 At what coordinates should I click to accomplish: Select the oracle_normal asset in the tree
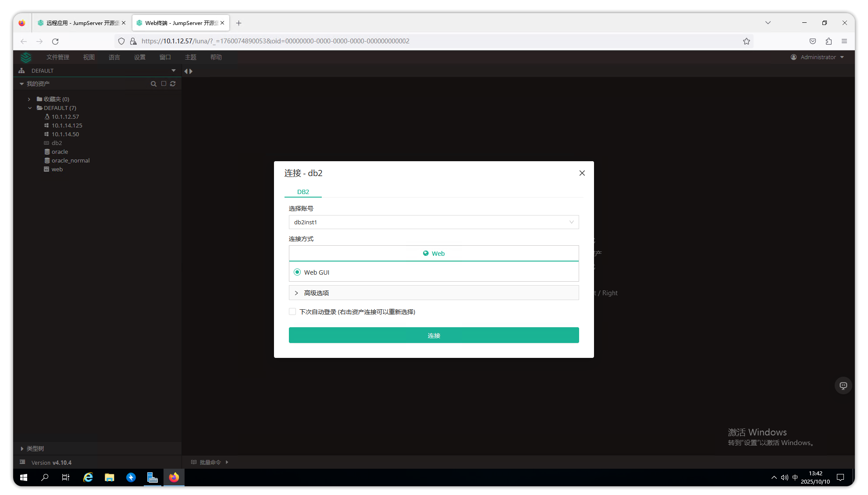(71, 160)
